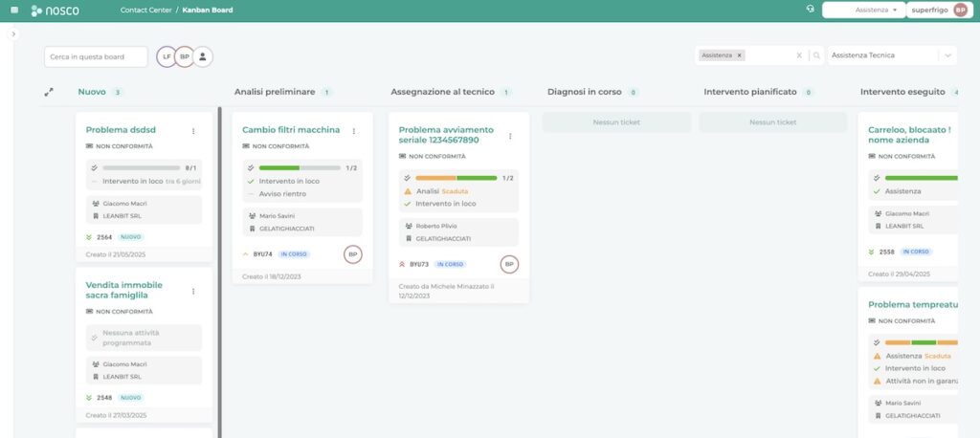
Task: Open the Assistenza dropdown in top bar
Action: [x=864, y=11]
